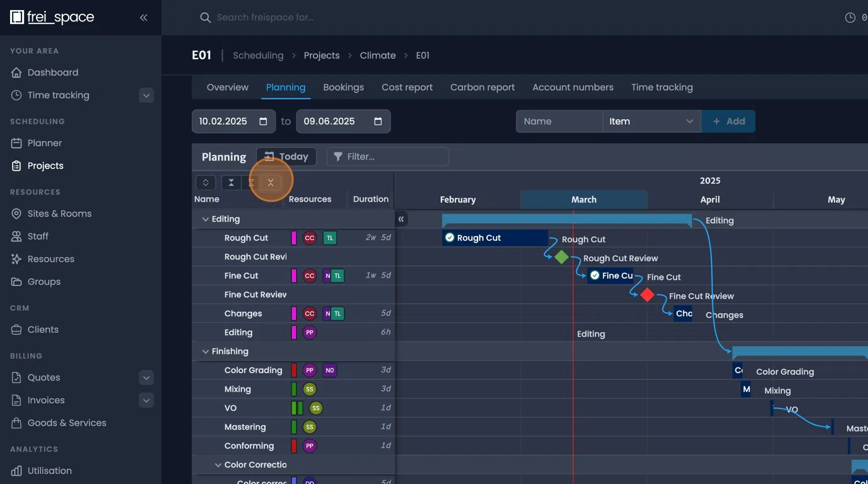Mark the Rough Cut task checkmark on the timeline
This screenshot has width=868, height=484.
point(450,238)
